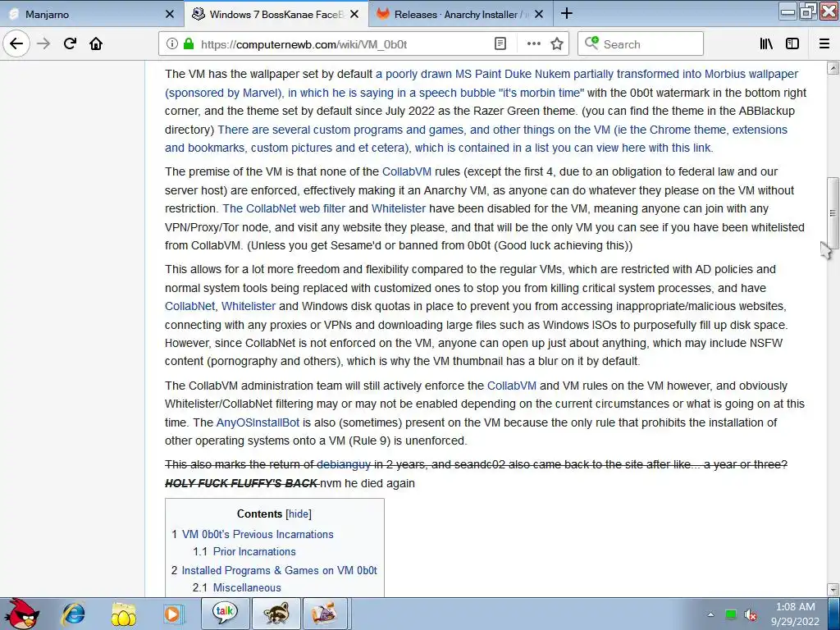Open the Library bookshelf icon
This screenshot has width=840, height=630.
coord(766,44)
